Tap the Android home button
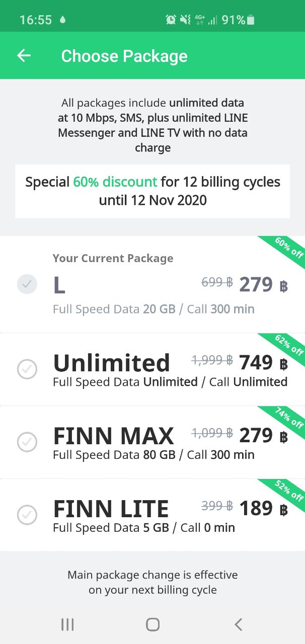 [152, 624]
